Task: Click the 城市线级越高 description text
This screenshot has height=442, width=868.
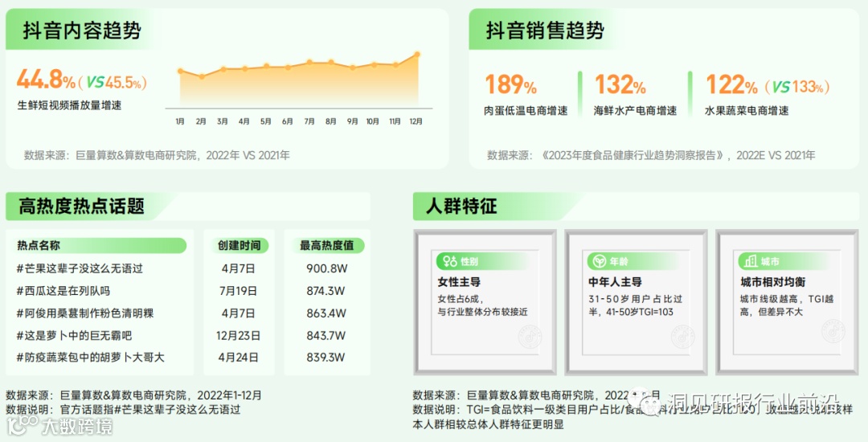Action: point(787,305)
